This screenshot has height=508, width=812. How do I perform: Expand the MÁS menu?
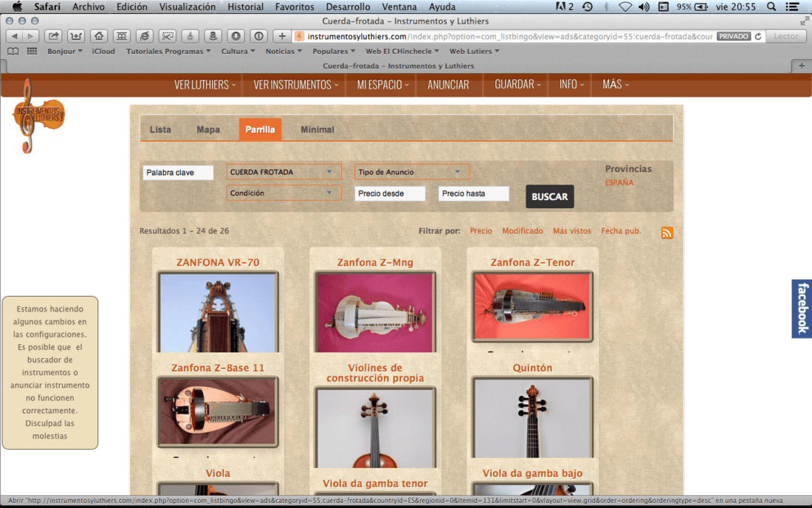[615, 84]
